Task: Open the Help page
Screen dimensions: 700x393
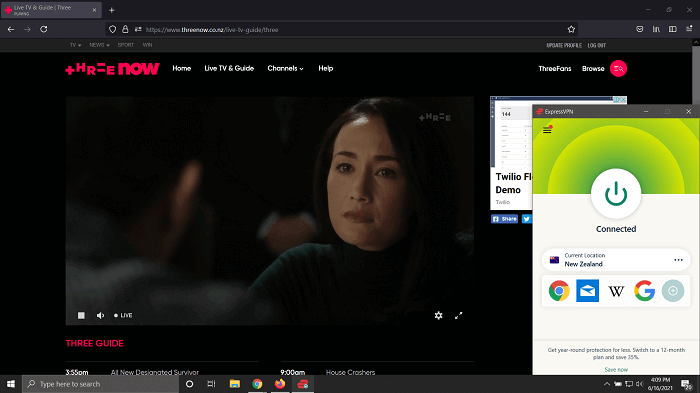Action: (x=325, y=68)
